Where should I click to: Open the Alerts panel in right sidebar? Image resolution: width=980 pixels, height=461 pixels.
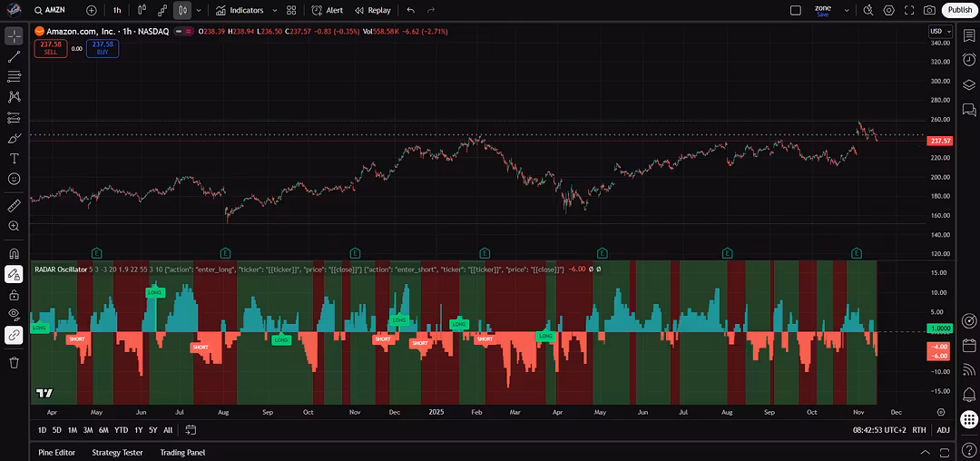pyautogui.click(x=969, y=59)
